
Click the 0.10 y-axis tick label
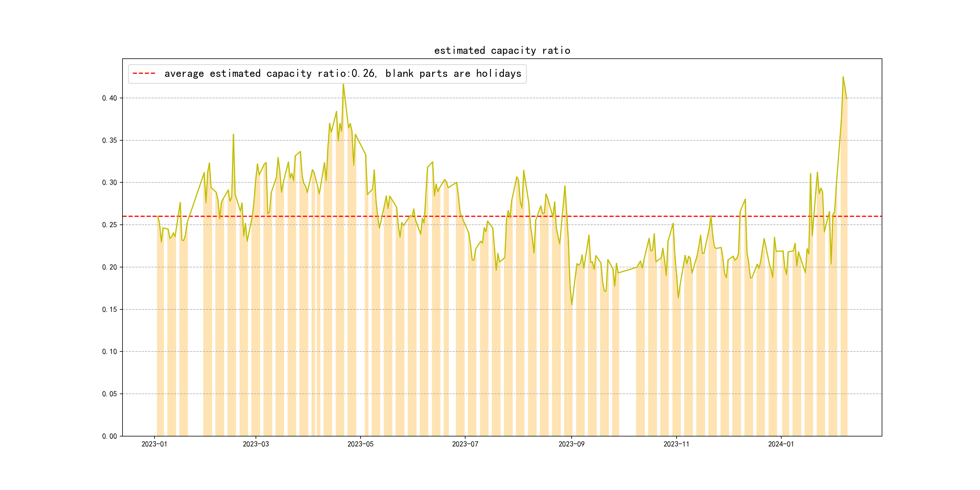(x=109, y=351)
